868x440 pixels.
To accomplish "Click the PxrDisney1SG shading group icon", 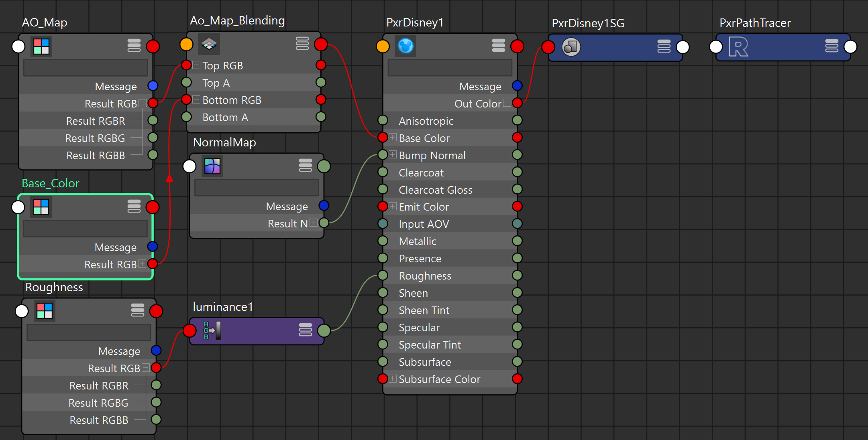I will pos(571,47).
